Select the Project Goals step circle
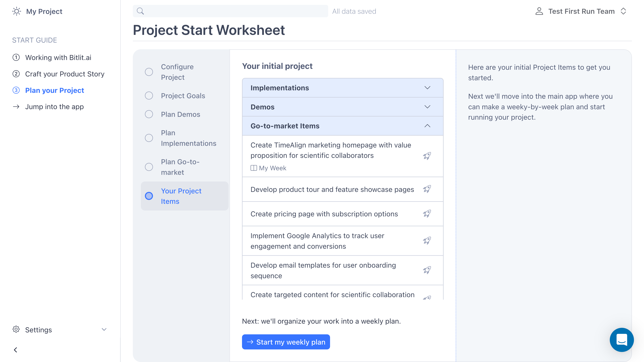 coord(149,95)
